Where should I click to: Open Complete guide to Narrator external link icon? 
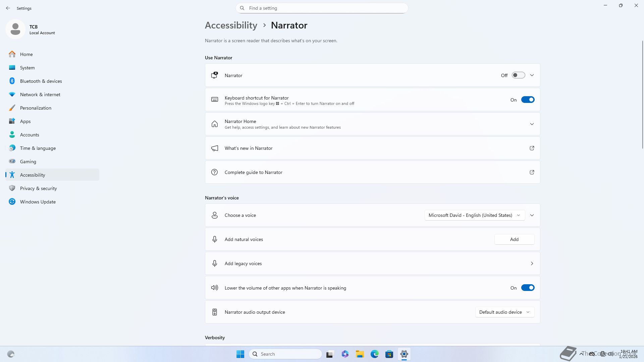click(x=532, y=172)
